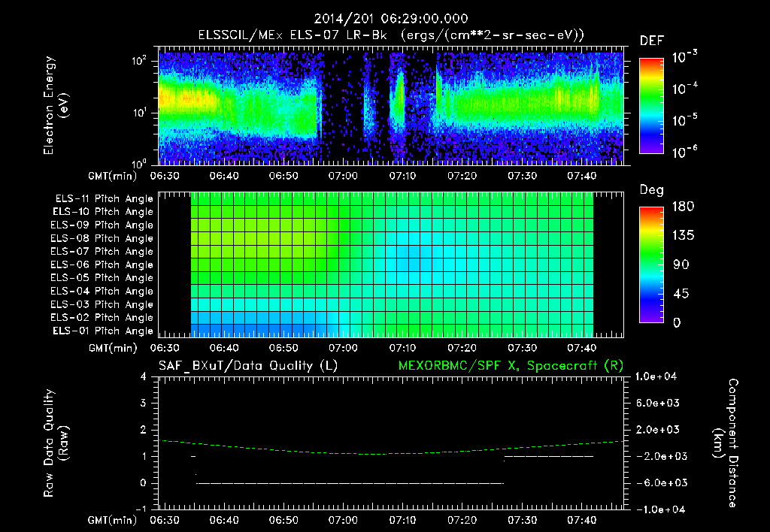Click the ELS-07 Pitch Angle row label
Screen dimensions: 770x532
(102, 252)
